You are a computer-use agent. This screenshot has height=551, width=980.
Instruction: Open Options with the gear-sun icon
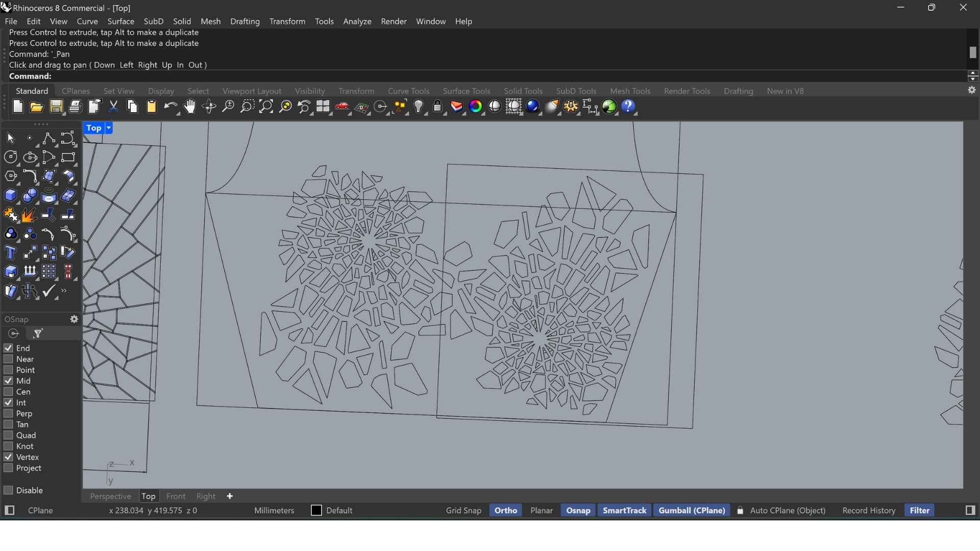click(x=572, y=107)
